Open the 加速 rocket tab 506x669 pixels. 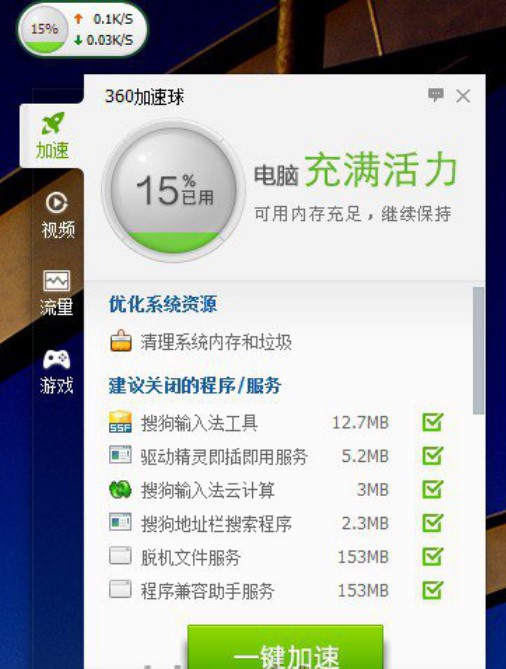(52, 136)
